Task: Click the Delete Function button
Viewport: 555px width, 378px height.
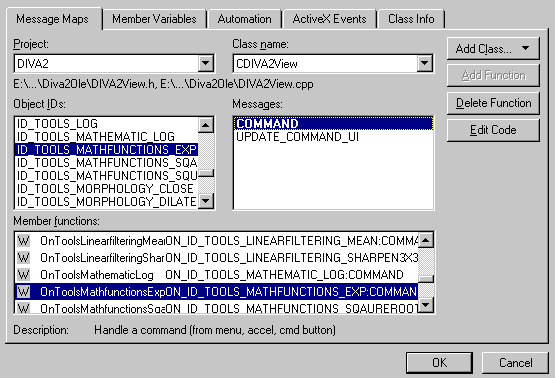Action: click(x=493, y=103)
